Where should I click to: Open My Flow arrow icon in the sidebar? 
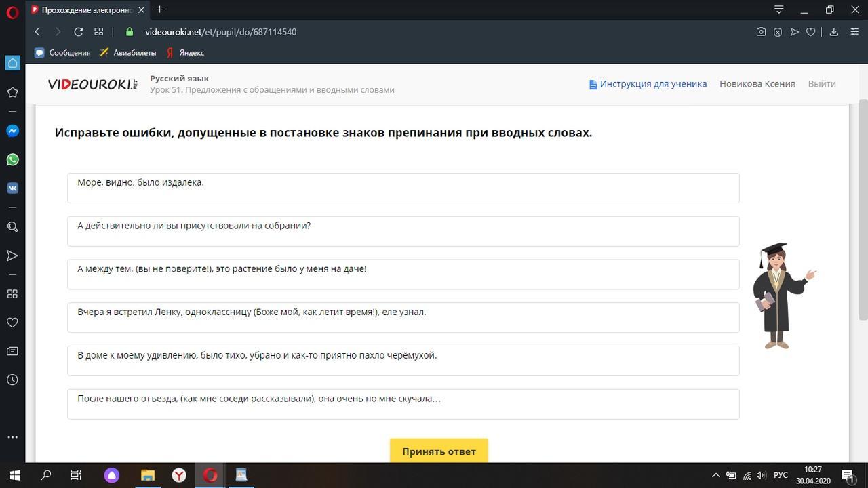[12, 256]
